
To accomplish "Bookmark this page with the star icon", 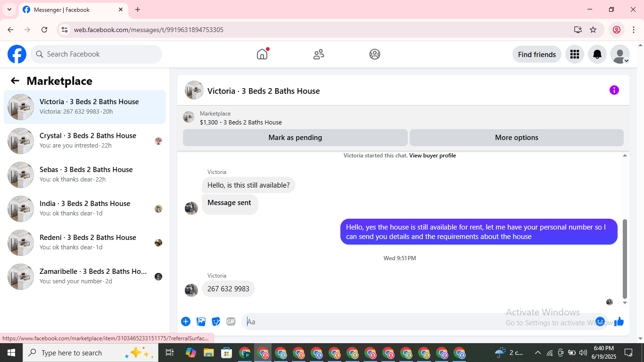I will click(593, 30).
